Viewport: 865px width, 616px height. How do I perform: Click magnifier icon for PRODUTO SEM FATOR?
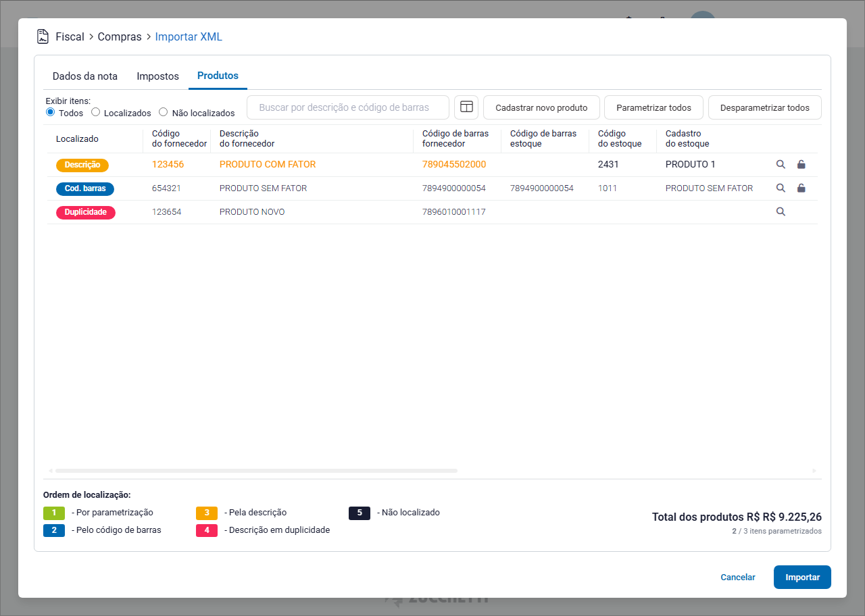(781, 188)
